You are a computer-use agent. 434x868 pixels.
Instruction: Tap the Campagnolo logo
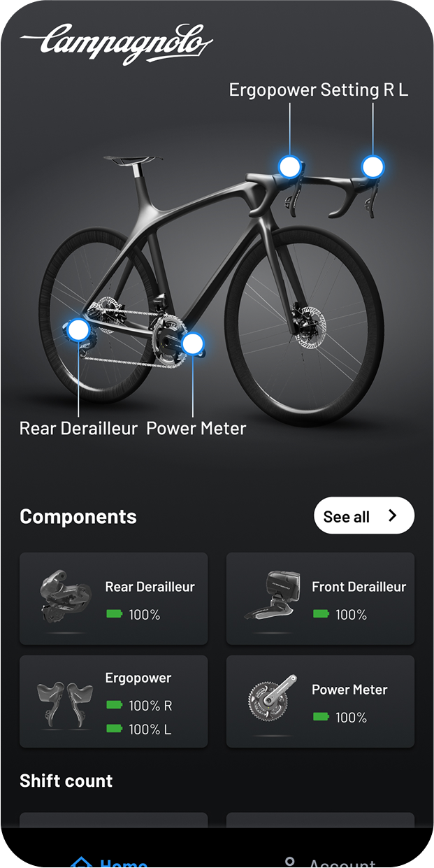pos(117,43)
